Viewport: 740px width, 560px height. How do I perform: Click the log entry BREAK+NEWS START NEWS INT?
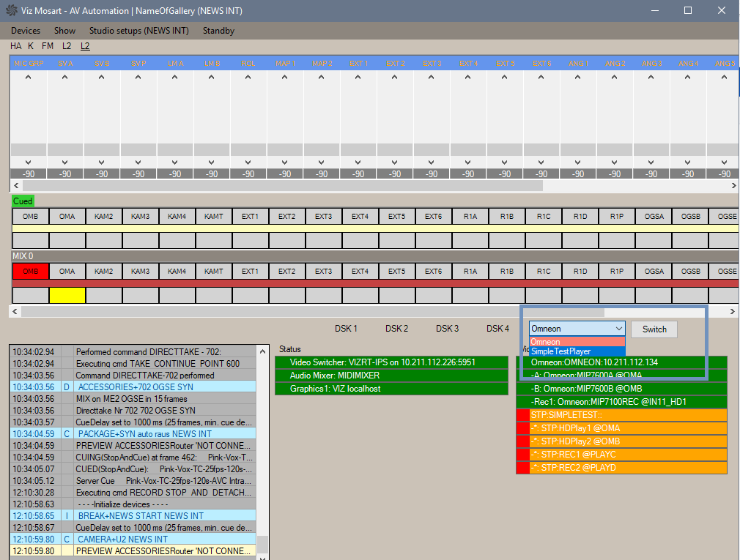(141, 516)
